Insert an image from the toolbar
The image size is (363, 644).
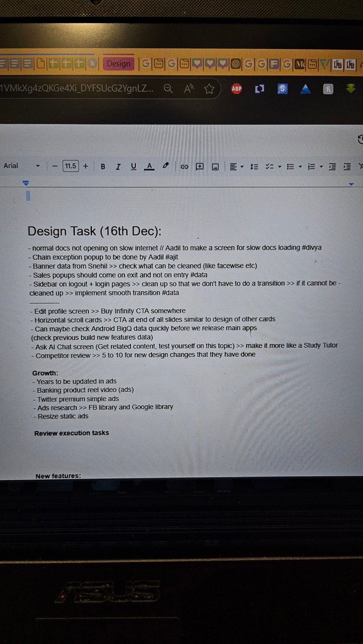[x=215, y=166]
